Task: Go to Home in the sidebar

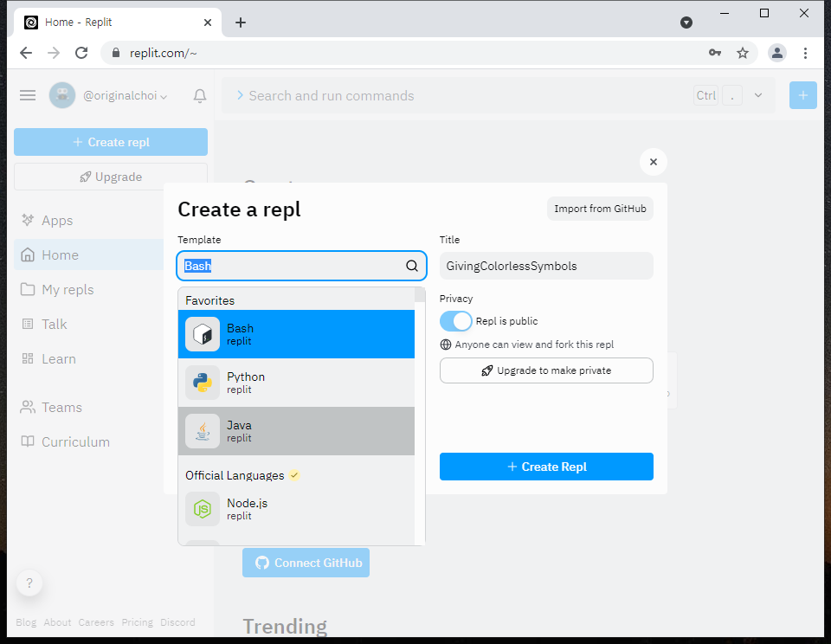Action: [89, 255]
